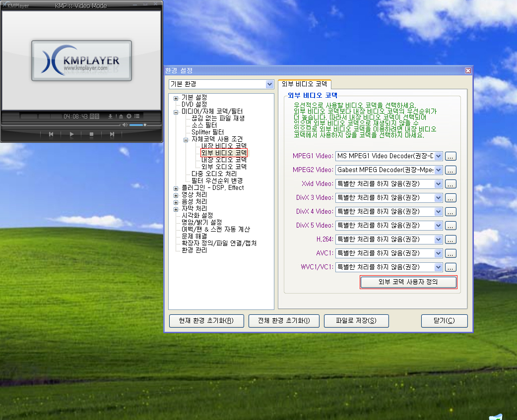Image resolution: width=517 pixels, height=420 pixels.
Task: Select DVD 설정 in the settings tree
Action: [x=194, y=105]
